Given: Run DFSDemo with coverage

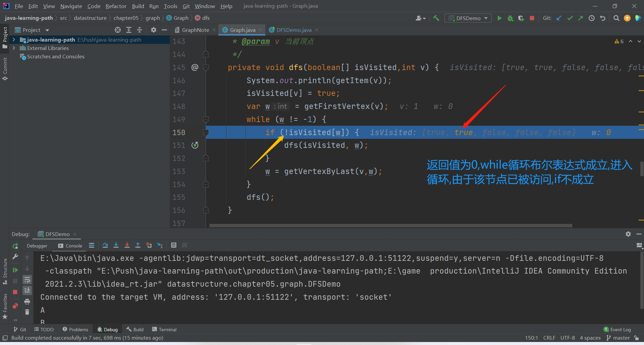Looking at the screenshot, I should coord(521,18).
